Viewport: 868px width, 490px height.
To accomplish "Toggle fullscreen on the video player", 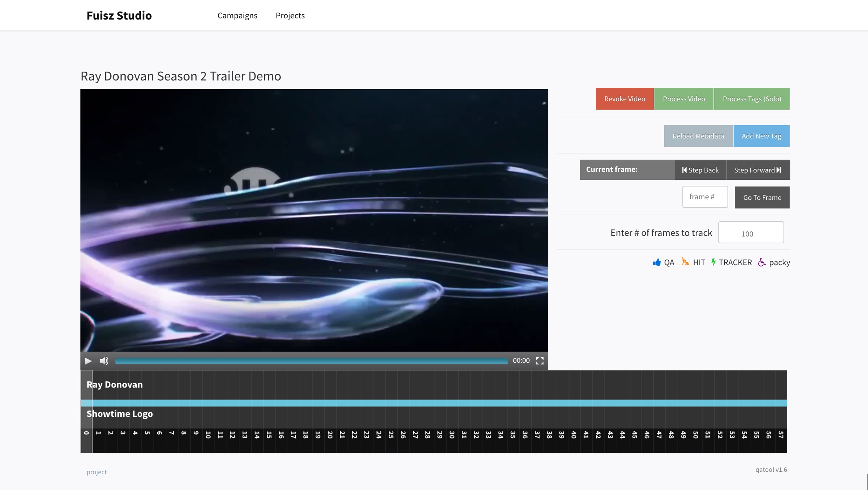I will (539, 361).
